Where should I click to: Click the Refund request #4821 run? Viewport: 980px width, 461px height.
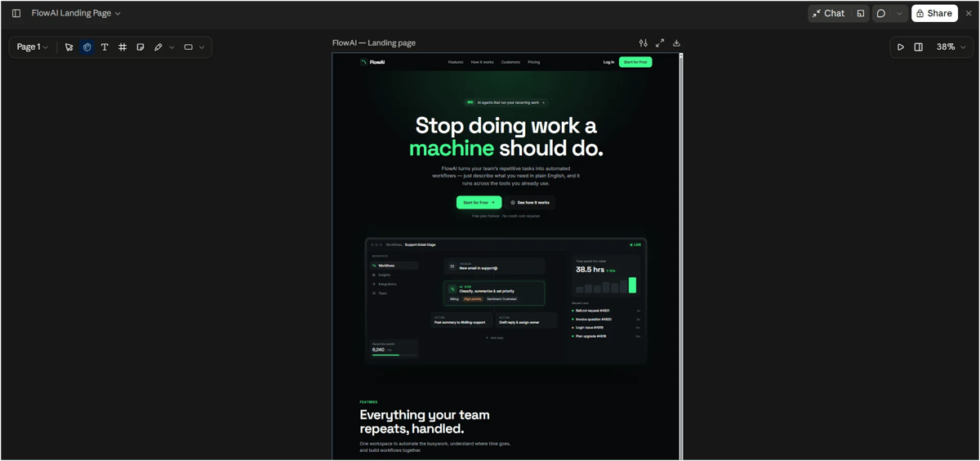coord(606,311)
